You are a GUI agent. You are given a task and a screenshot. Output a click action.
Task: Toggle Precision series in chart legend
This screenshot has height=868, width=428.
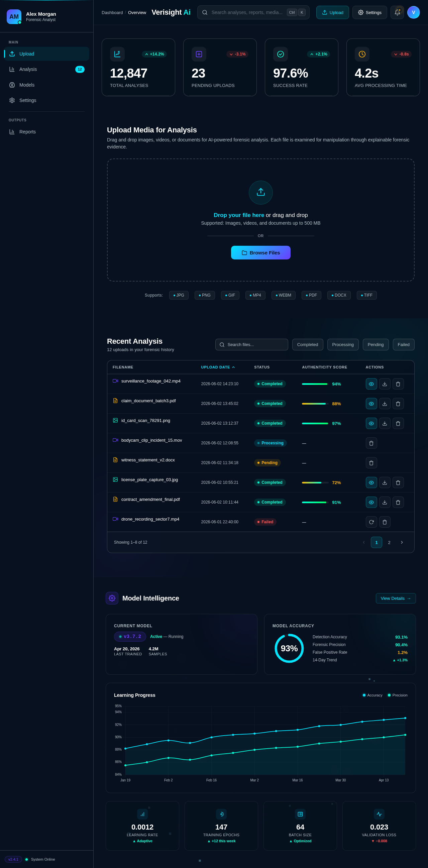(397, 695)
